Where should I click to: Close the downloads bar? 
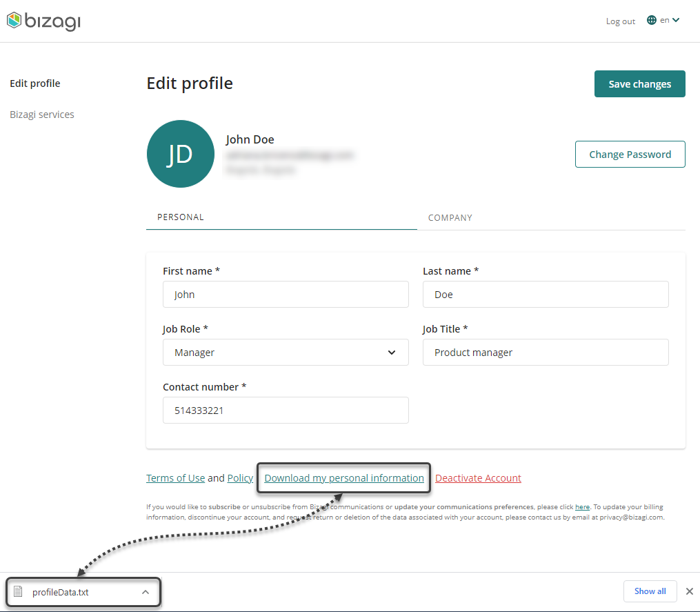tap(690, 591)
